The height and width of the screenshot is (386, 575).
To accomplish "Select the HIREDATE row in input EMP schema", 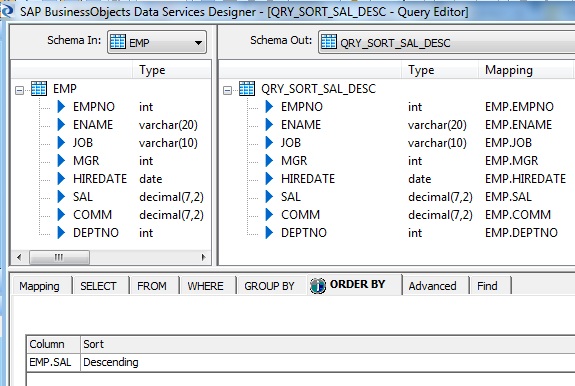I will point(100,179).
